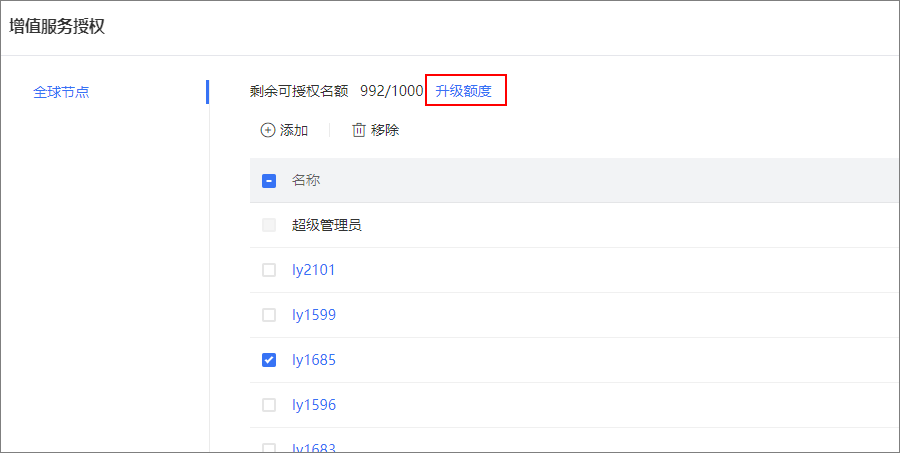900x453 pixels.
Task: Check the box next to ly2101
Action: click(x=269, y=270)
